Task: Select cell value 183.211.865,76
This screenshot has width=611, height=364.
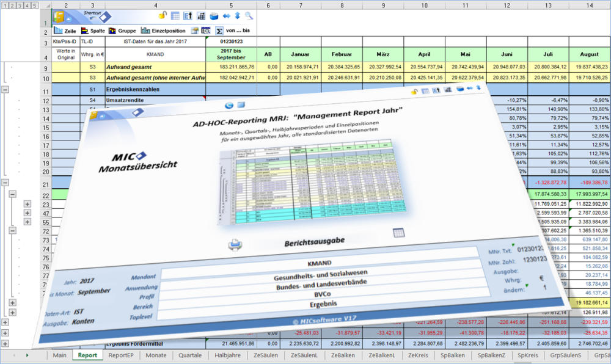Action: click(231, 67)
